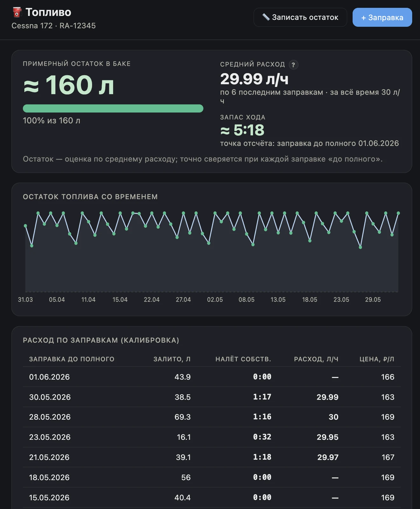Click the 23.05.2026 refuel row
Screen dimensions: 420x509
click(x=212, y=437)
